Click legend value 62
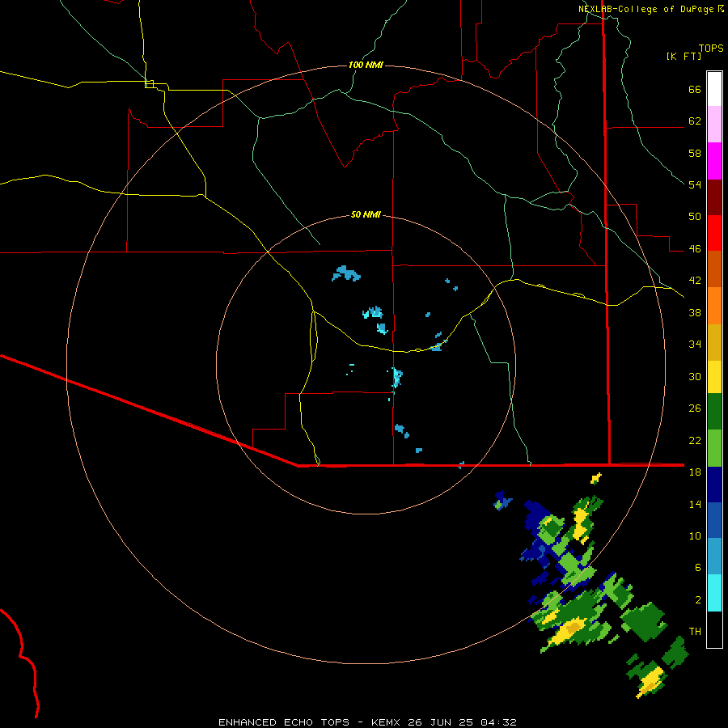This screenshot has width=728, height=728. point(695,121)
